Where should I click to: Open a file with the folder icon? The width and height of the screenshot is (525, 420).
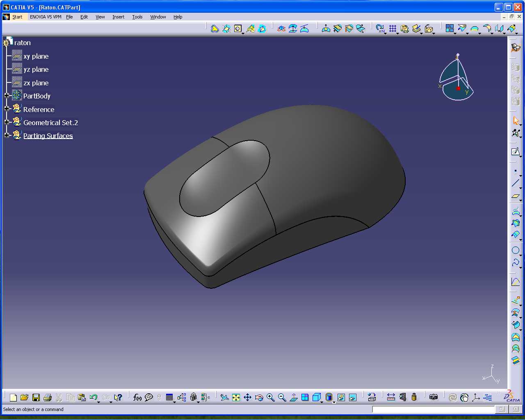click(24, 397)
